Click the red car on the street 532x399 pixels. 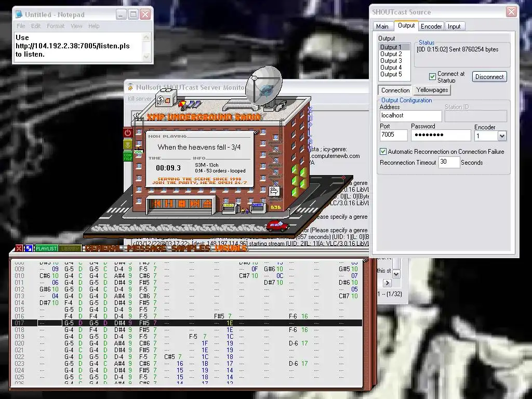point(277,225)
